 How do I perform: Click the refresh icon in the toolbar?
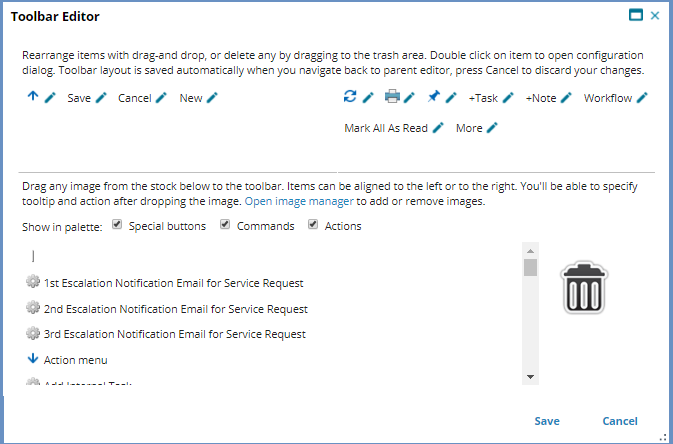pos(349,97)
